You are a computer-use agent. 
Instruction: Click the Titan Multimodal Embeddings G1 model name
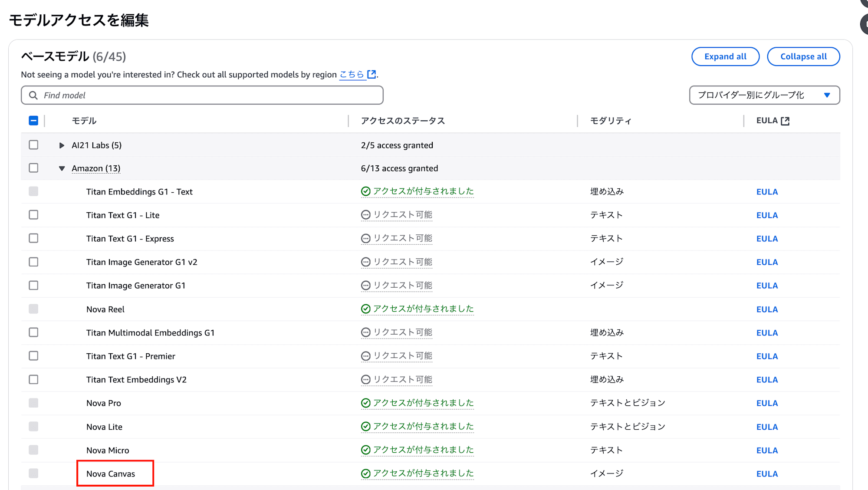point(150,333)
